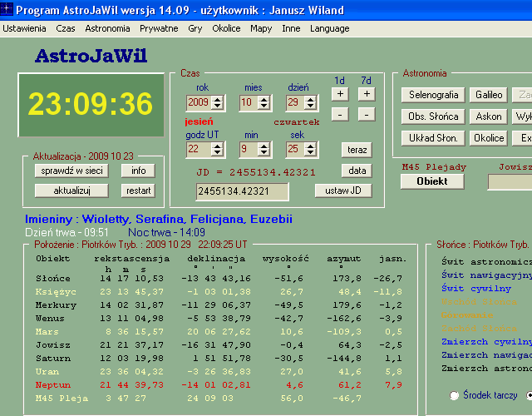Viewport: 532px width, 416px height.
Task: Click the 1d plus button
Action: pyautogui.click(x=340, y=94)
